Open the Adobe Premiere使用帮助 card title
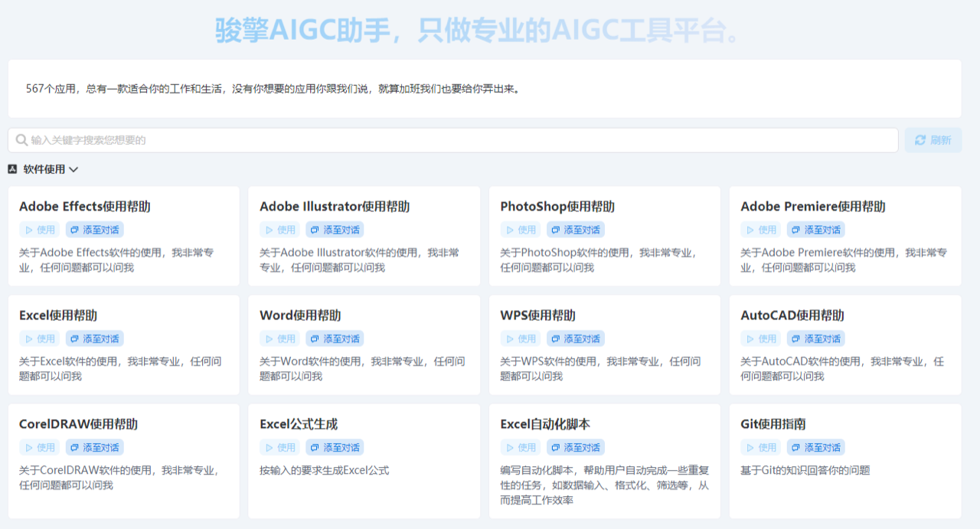980x529 pixels. point(813,207)
